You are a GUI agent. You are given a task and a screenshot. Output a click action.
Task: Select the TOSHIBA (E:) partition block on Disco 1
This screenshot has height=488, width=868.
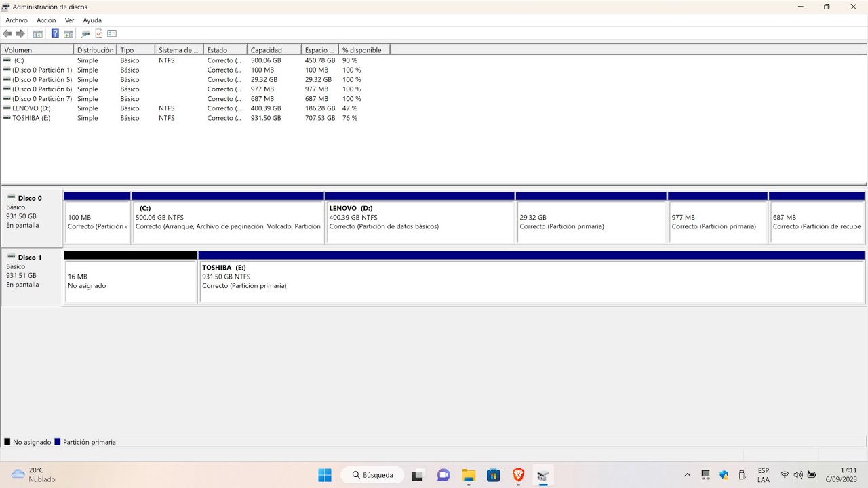[532, 277]
